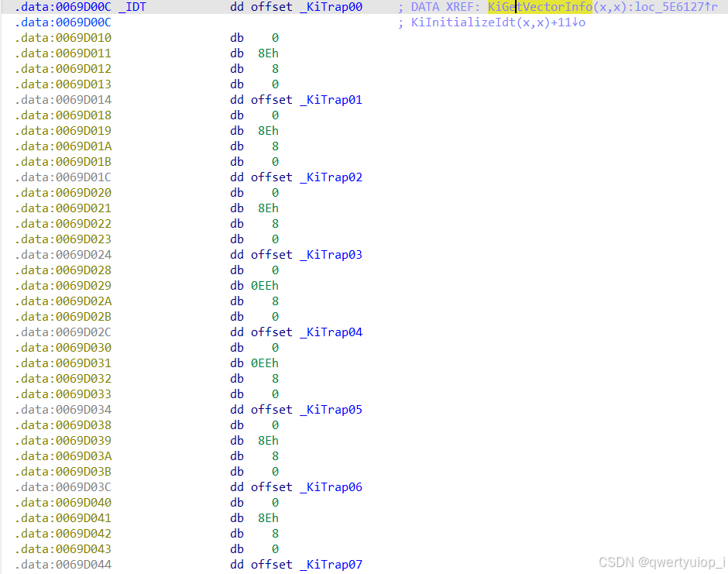Select the offset _KiTrap00 operand

[x=307, y=7]
